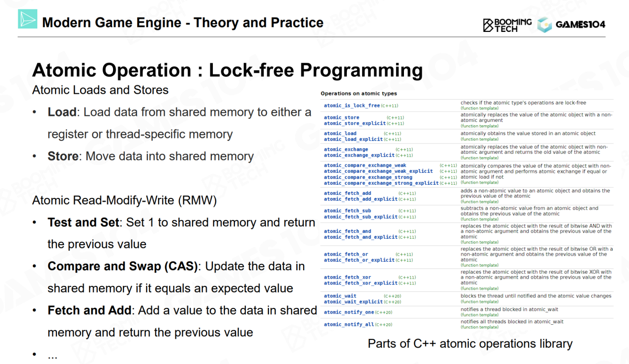Open the atomic_compare_exchange_weak link
This screenshot has height=364, width=629.
pos(365,166)
